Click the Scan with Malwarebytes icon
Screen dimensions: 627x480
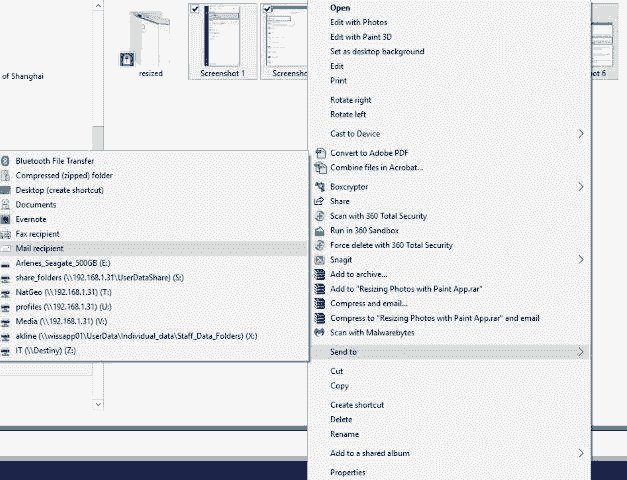[x=319, y=332]
